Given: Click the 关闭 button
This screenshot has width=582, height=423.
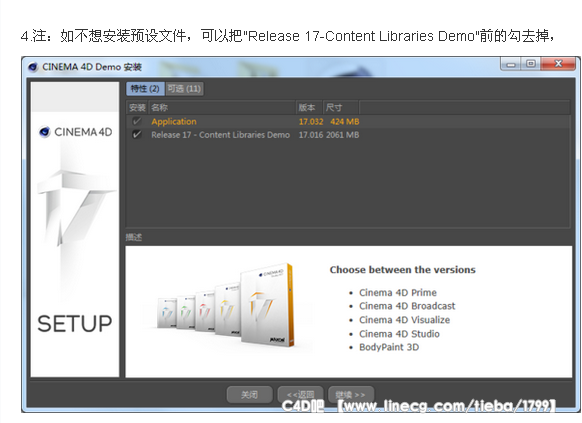Looking at the screenshot, I should [249, 394].
